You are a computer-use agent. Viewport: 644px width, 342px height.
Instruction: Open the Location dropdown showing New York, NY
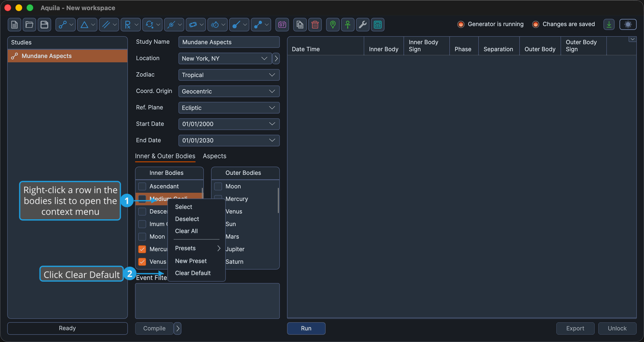pos(225,58)
